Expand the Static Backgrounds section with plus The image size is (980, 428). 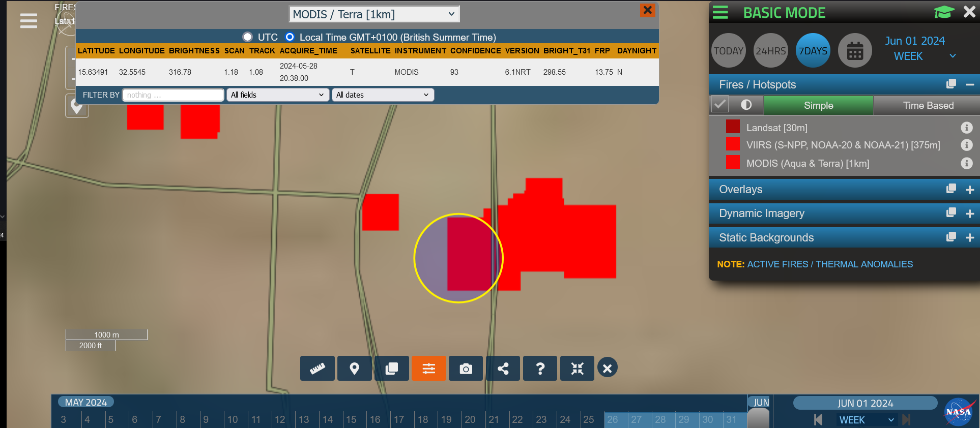(970, 237)
